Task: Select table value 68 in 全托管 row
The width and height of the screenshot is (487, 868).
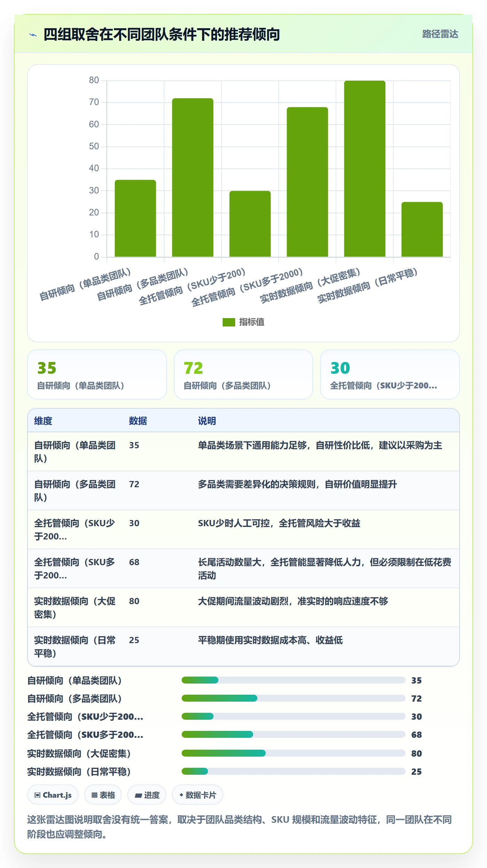Action: (134, 562)
